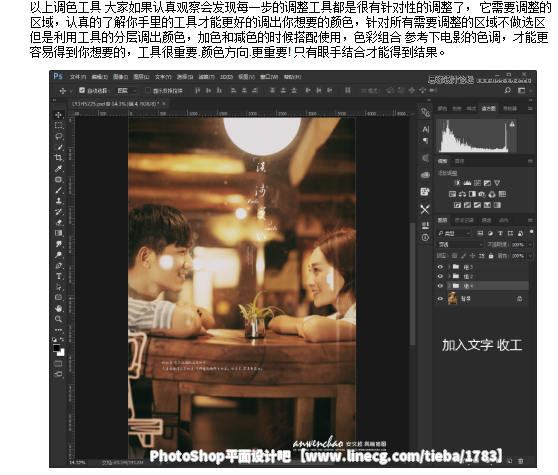Image resolution: width=558 pixels, height=475 pixels.
Task: Add a Color Balance adjustment
Action: coord(462,194)
